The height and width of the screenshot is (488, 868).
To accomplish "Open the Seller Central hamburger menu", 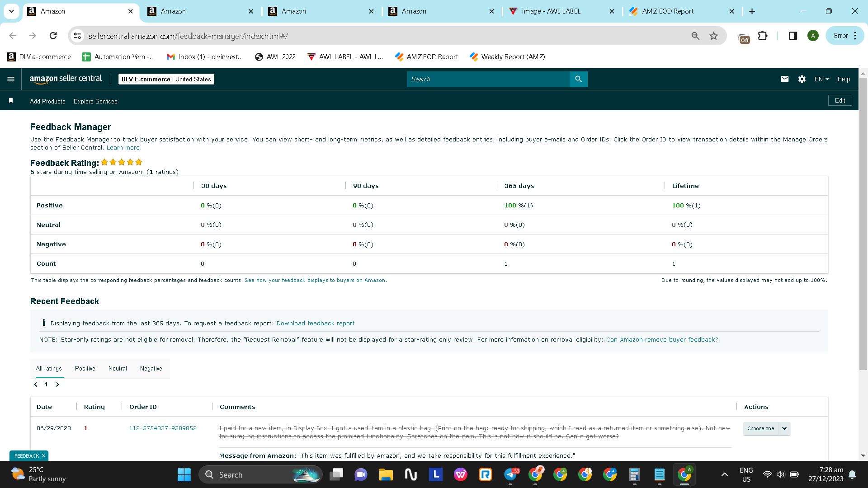I will point(11,79).
